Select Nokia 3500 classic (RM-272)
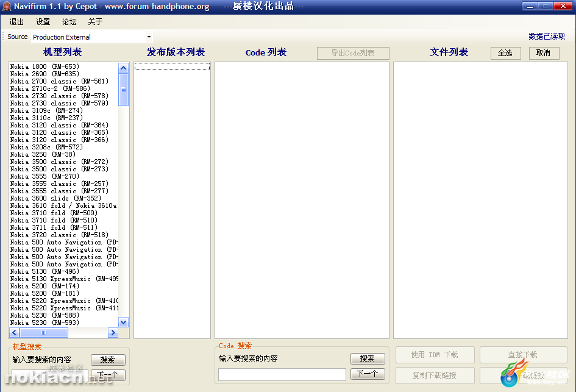Image resolution: width=576 pixels, height=392 pixels. tap(60, 162)
